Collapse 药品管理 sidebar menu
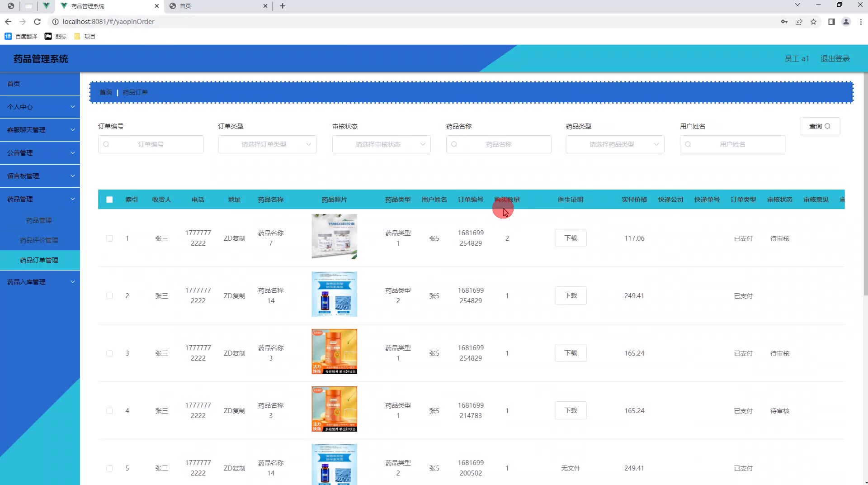The height and width of the screenshot is (485, 868). (x=40, y=199)
